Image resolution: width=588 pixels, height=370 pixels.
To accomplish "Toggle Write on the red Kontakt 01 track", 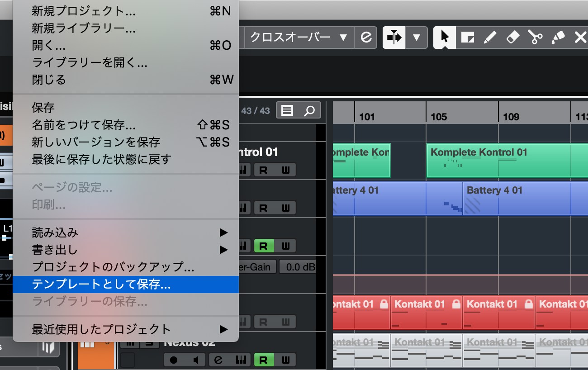I will click(286, 322).
